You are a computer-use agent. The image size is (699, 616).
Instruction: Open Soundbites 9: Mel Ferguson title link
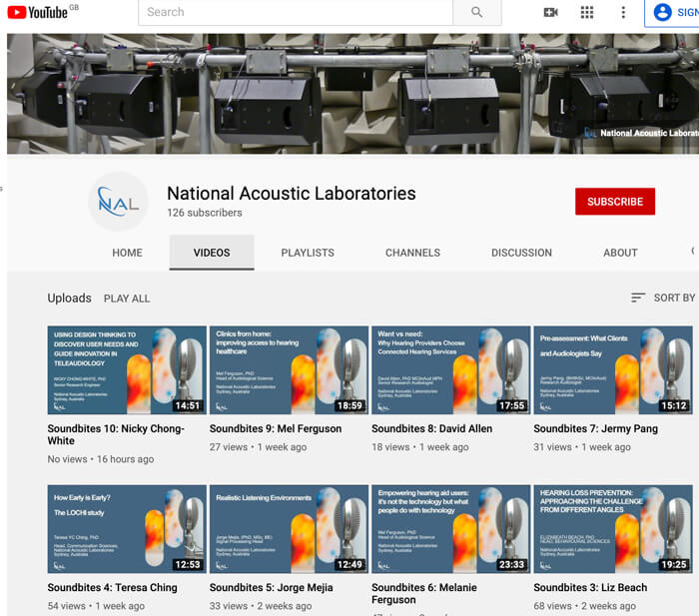click(x=276, y=429)
